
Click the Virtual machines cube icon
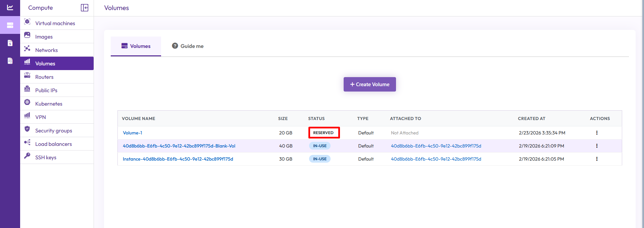tap(28, 22)
